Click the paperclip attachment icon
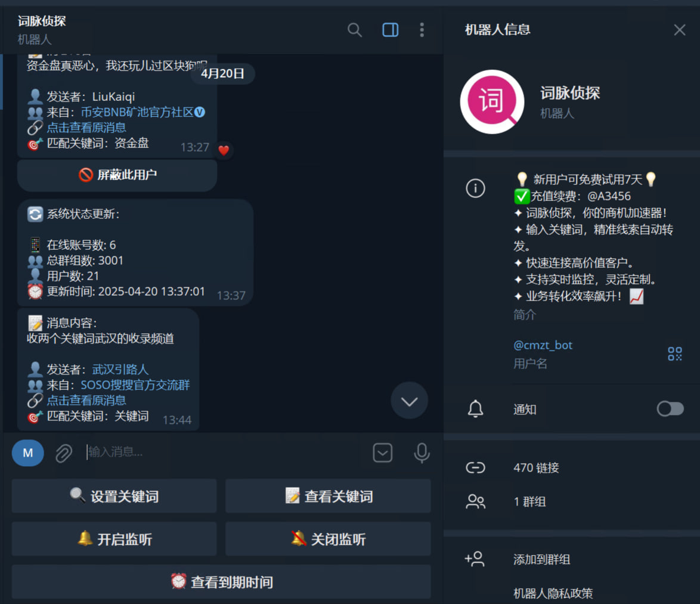Image resolution: width=700 pixels, height=604 pixels. (x=64, y=453)
